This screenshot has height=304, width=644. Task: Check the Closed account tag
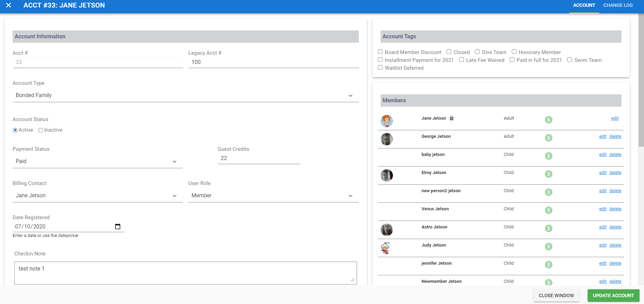tap(449, 52)
